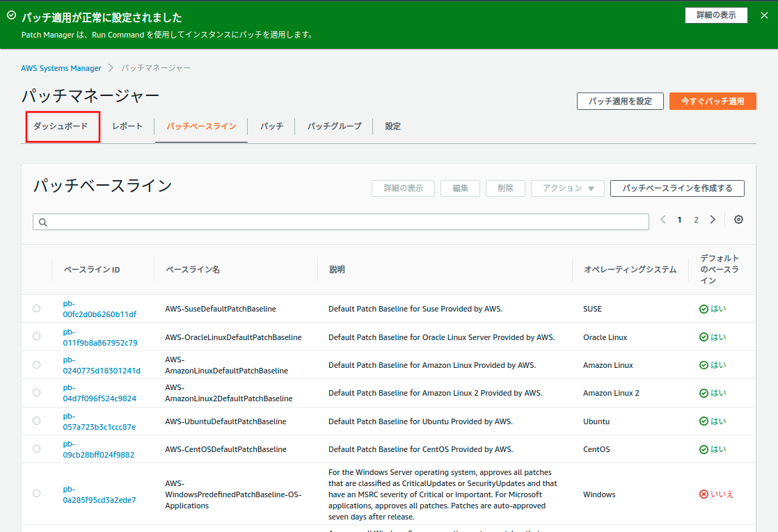
Task: Select the AWS-UbuntuDefaultPatchBaseline radio button
Action: [x=36, y=421]
